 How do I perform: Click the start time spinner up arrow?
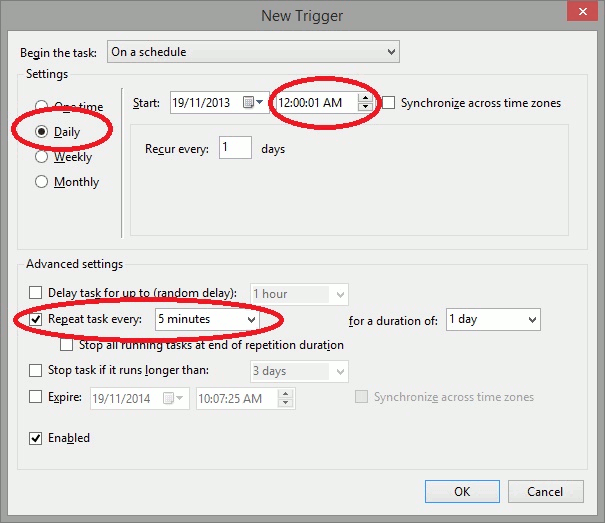coord(365,98)
